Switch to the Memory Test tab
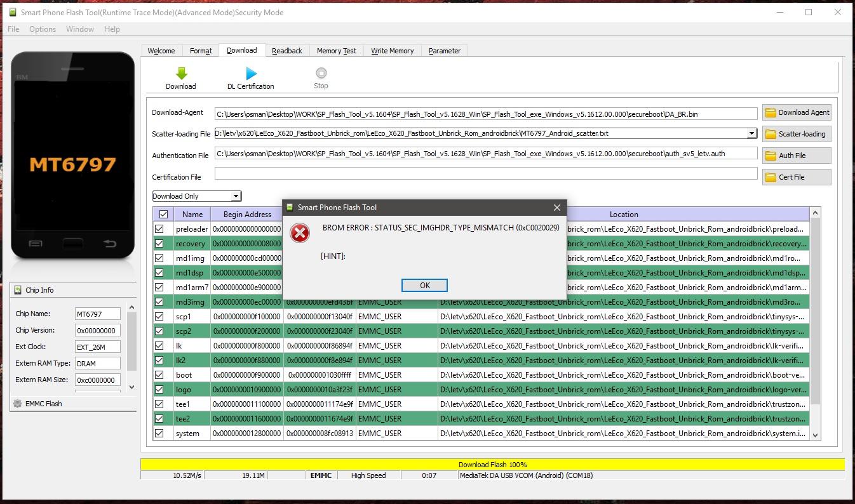 coord(336,51)
